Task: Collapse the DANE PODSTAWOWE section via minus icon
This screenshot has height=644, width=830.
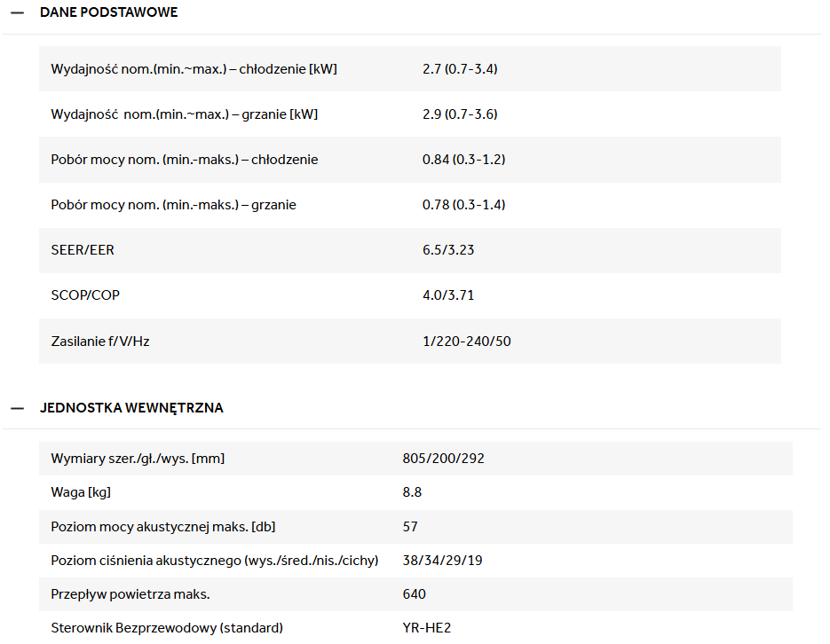Action: [18, 12]
